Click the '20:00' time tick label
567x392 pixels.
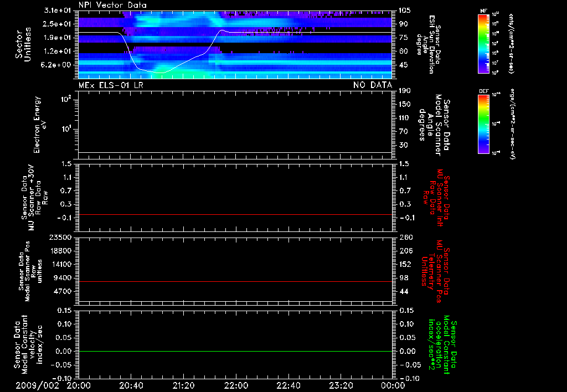click(x=79, y=385)
